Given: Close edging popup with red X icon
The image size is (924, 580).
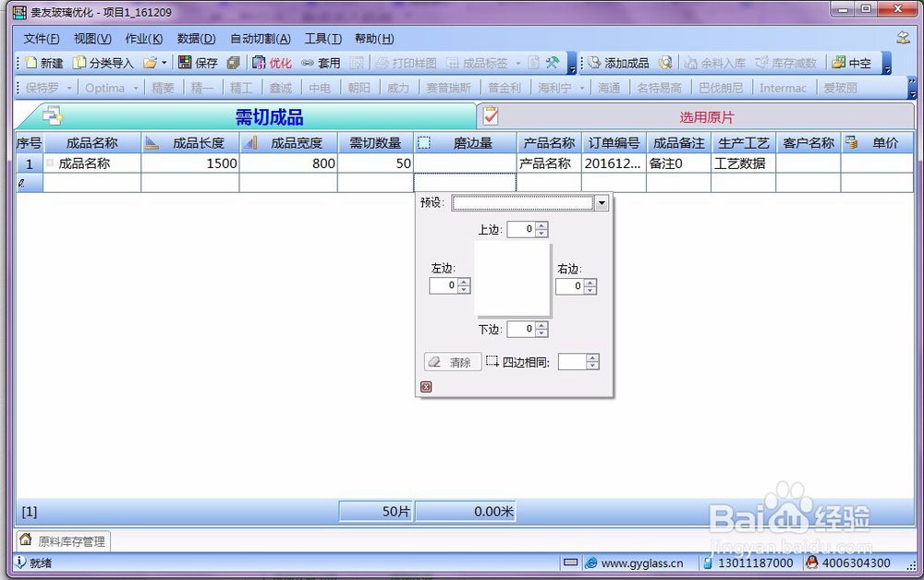Looking at the screenshot, I should click(426, 387).
